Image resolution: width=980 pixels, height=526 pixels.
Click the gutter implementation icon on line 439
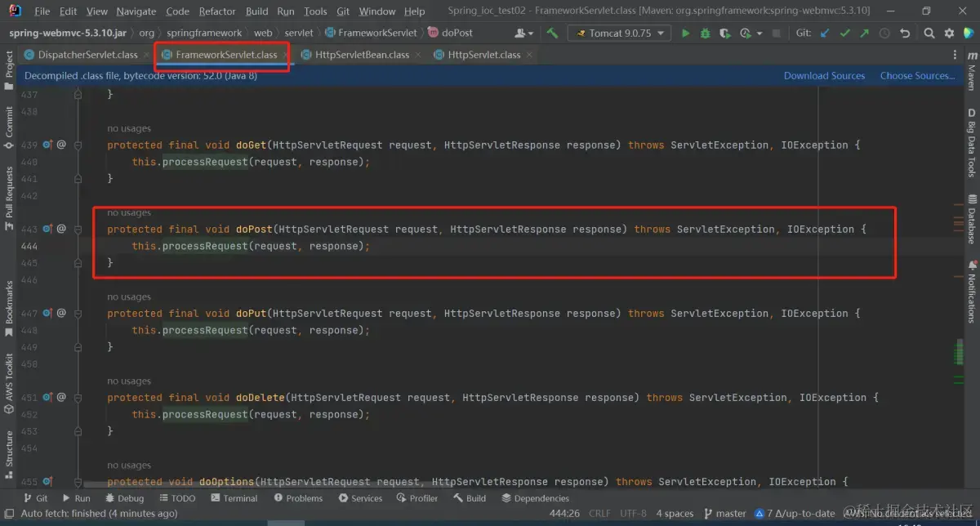pyautogui.click(x=48, y=145)
